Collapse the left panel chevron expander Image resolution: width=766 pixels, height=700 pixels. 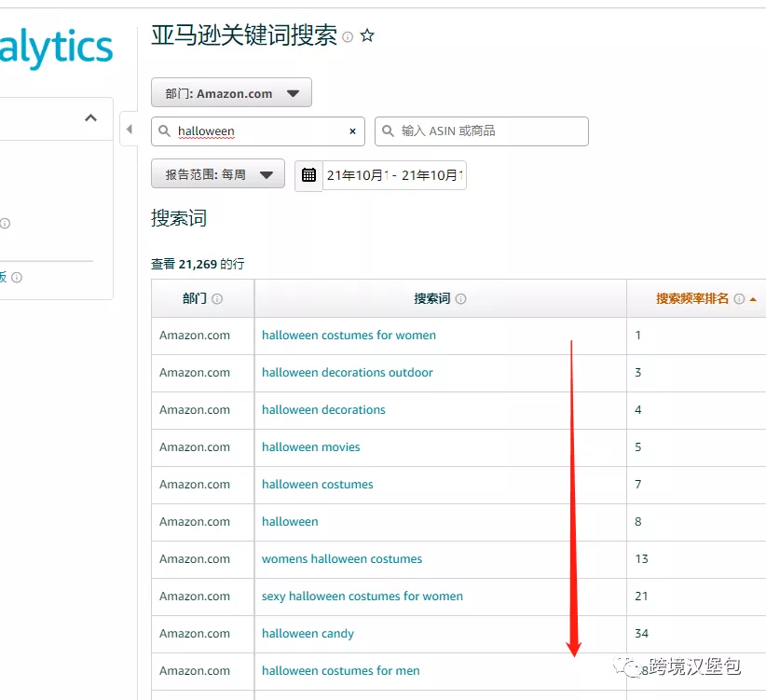click(90, 118)
